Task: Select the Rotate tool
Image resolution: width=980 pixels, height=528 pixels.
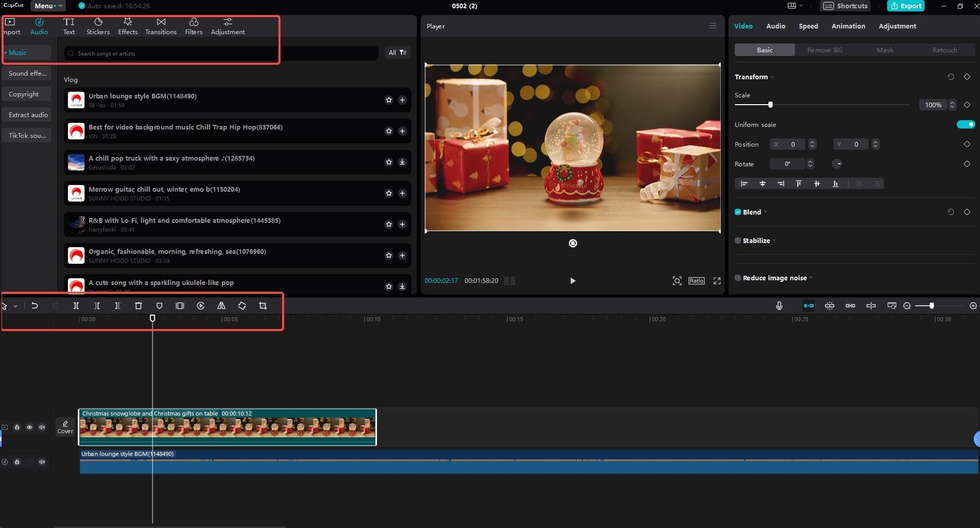Action: 242,306
